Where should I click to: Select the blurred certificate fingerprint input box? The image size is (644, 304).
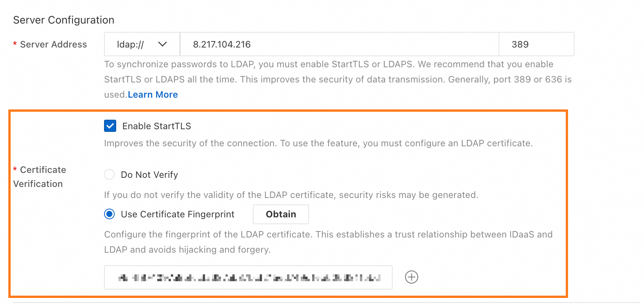click(x=248, y=277)
